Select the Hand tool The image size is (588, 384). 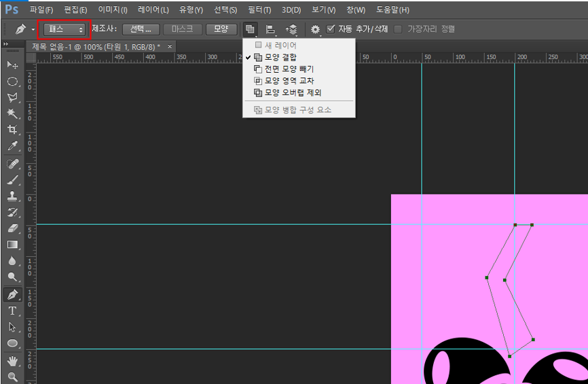click(12, 360)
